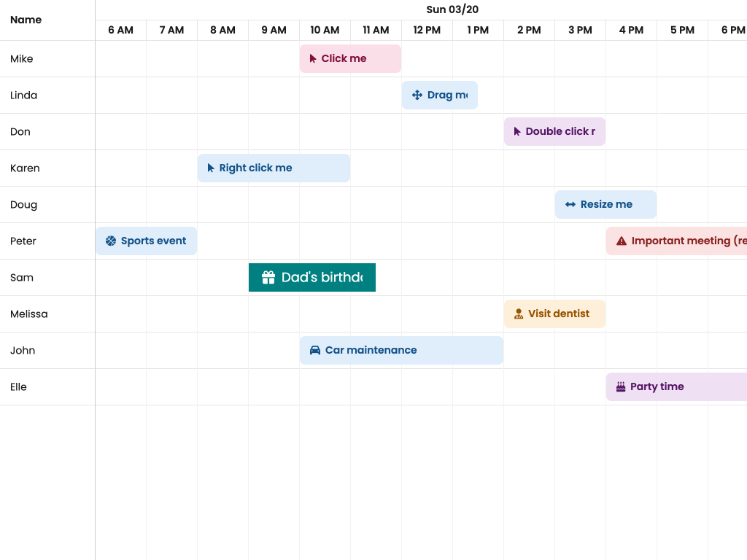Click the resize arrows icon on Resize me
Image resolution: width=747 pixels, height=560 pixels.
(570, 205)
